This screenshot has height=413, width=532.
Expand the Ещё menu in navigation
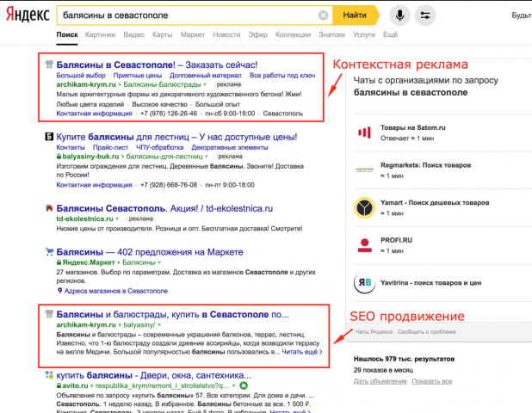(390, 34)
